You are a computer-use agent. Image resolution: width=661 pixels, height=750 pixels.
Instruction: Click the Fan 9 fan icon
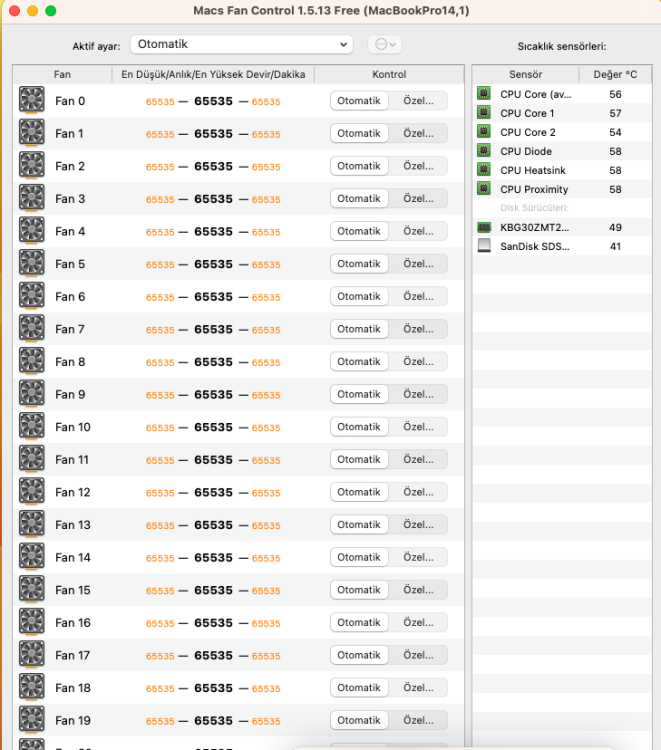tap(32, 393)
